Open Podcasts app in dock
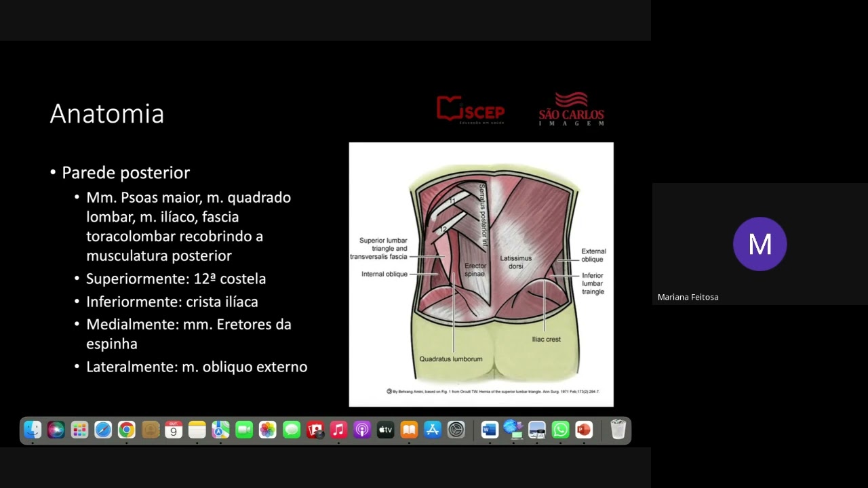Screen dimensions: 868x488 pyautogui.click(x=362, y=430)
